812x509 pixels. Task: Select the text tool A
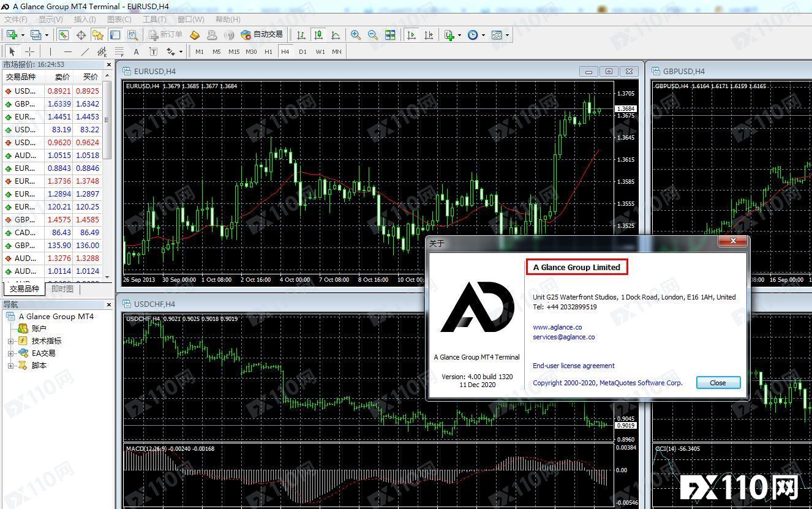[136, 51]
